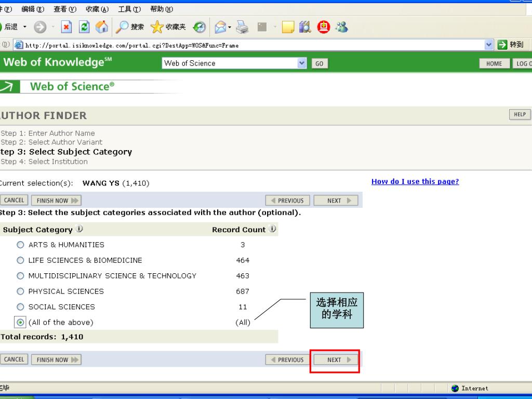The image size is (532, 399).
Task: Click the grey Forward arrow icon
Action: pyautogui.click(x=40, y=27)
